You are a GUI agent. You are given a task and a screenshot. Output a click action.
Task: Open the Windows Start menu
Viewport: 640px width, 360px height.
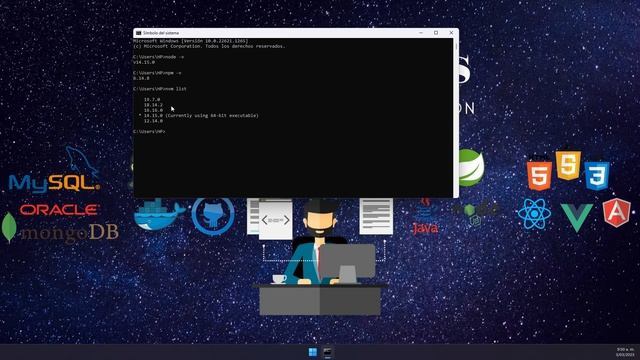(313, 352)
